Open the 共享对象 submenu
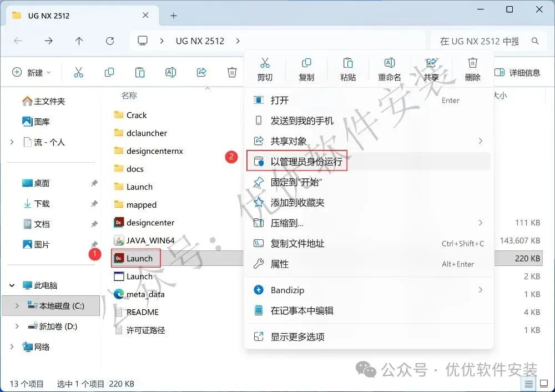This screenshot has width=555, height=392. coord(369,141)
